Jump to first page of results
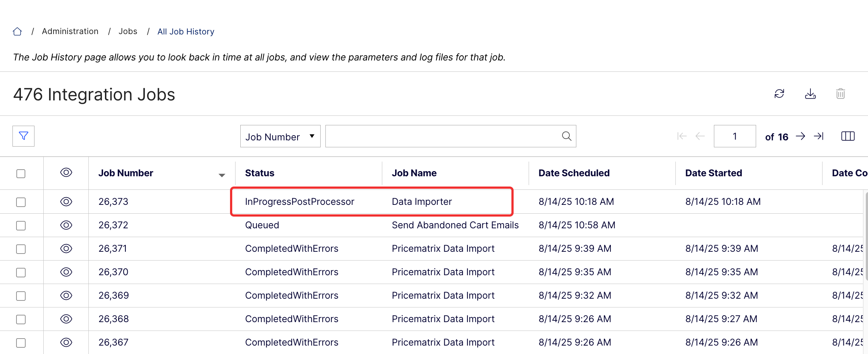Screen dimensions: 868x354 click(x=682, y=136)
